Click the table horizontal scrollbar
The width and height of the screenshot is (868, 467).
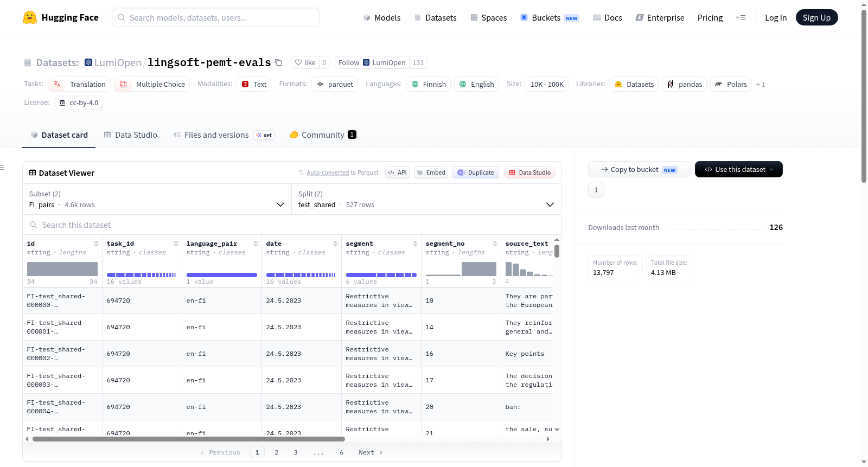[188, 439]
